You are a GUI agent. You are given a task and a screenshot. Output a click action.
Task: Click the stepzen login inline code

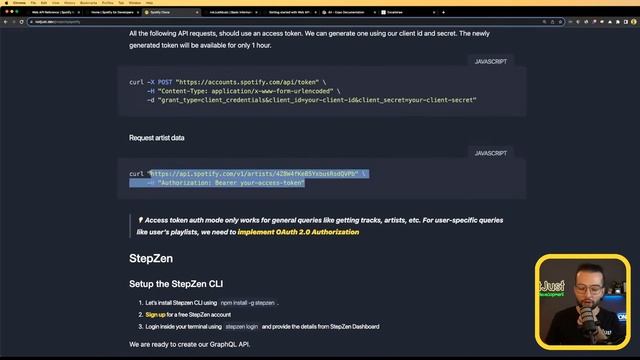242,327
